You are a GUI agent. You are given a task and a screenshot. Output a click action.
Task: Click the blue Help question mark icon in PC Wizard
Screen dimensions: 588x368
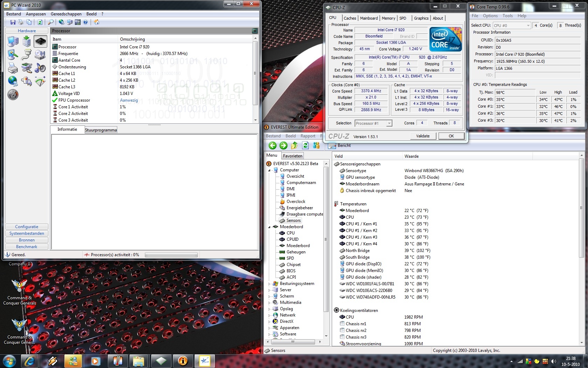tap(85, 22)
